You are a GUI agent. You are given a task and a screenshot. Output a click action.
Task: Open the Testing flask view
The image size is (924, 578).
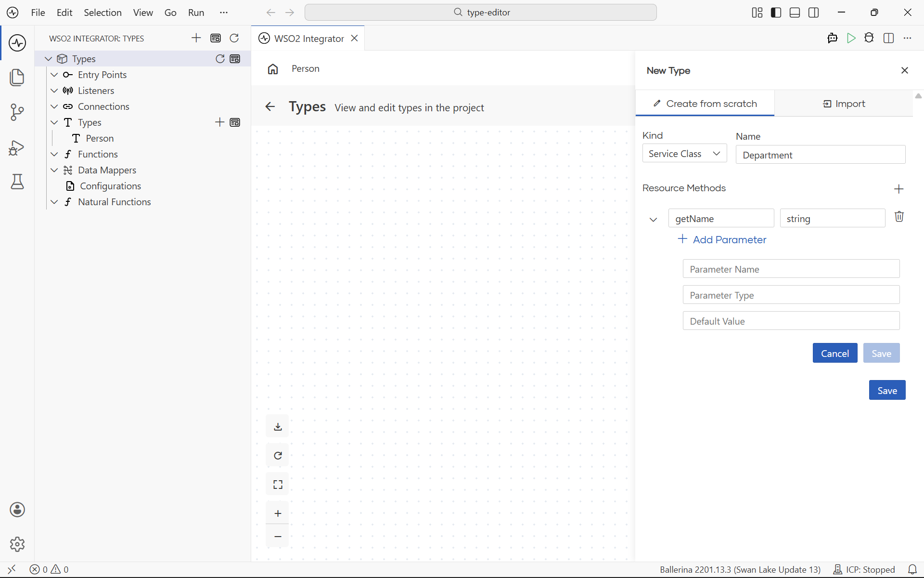pos(17,182)
